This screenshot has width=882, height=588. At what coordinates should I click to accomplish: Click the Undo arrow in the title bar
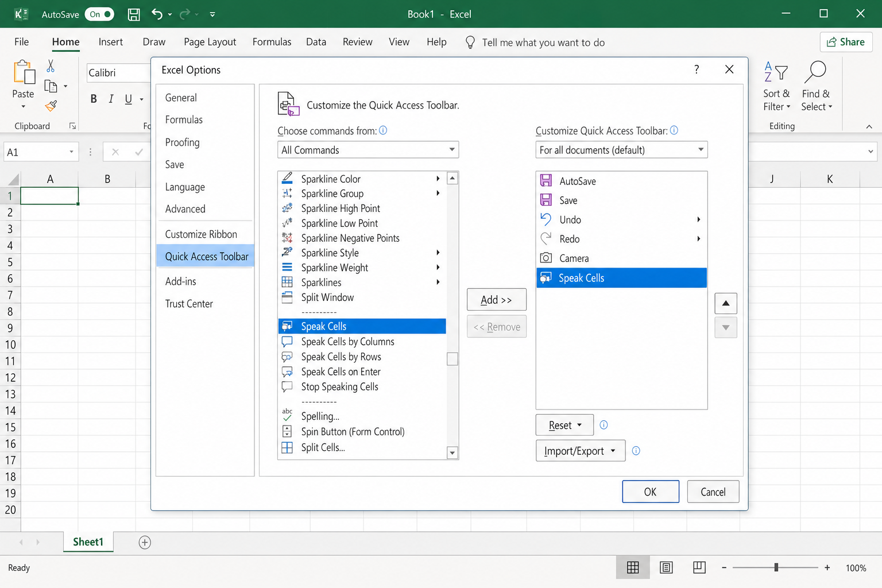[157, 14]
